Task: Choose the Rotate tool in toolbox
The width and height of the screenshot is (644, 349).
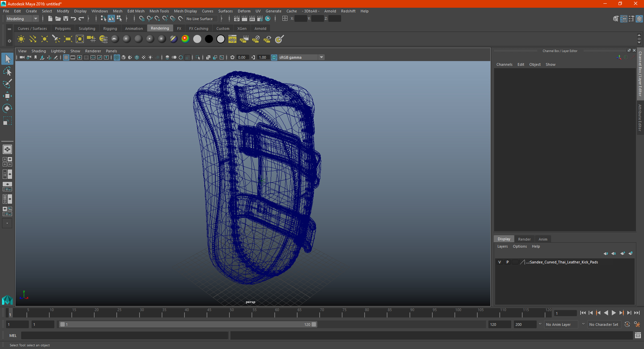Action: 7,108
